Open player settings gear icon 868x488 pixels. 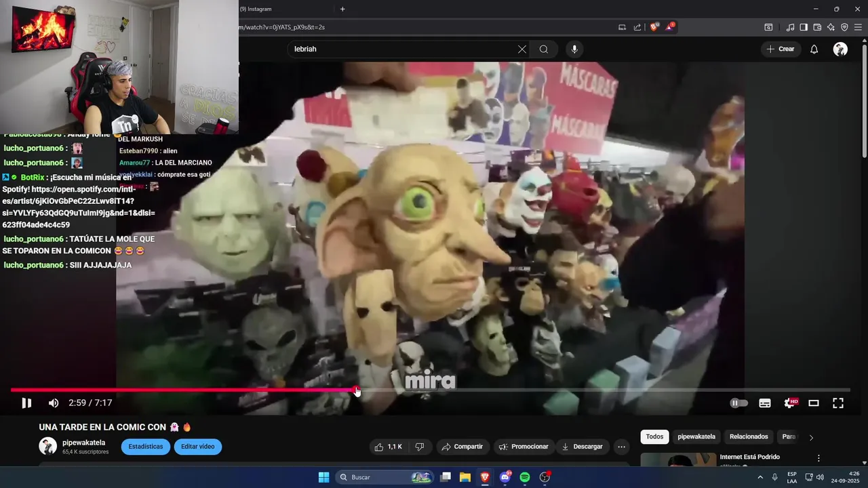click(790, 403)
